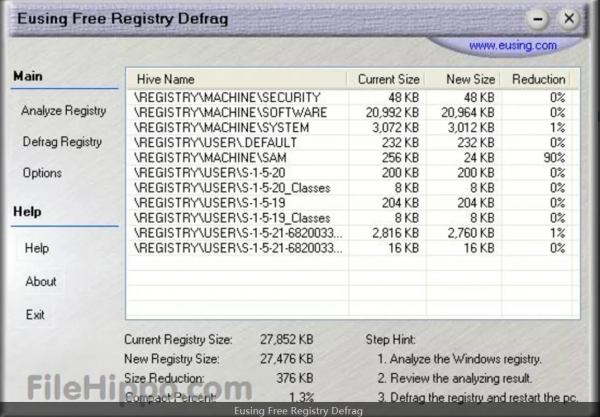Click the 20,992 KB current size cell
This screenshot has width=600, height=417.
tap(392, 112)
